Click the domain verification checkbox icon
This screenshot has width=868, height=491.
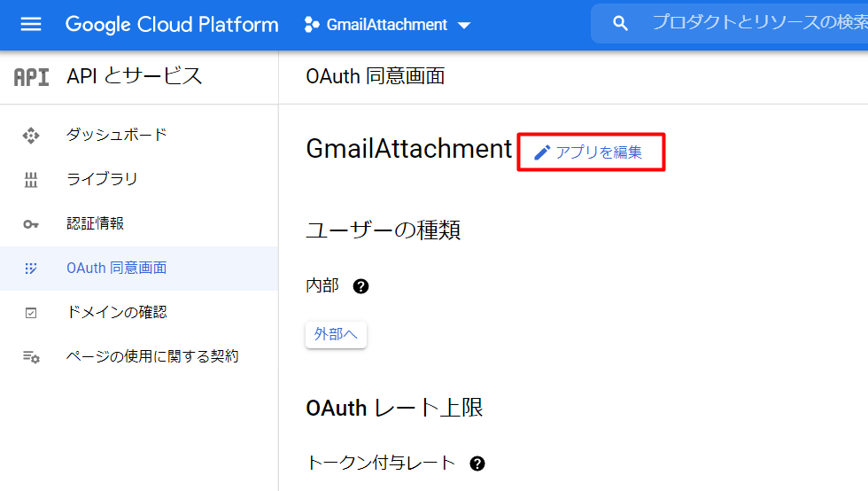pos(31,313)
